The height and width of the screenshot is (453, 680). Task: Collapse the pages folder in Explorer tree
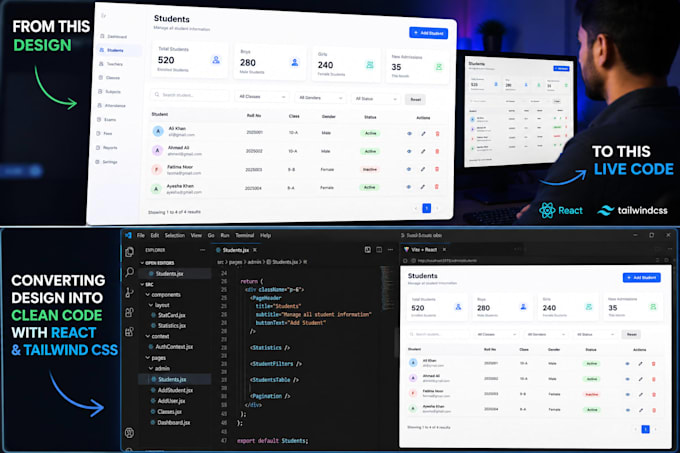point(156,358)
